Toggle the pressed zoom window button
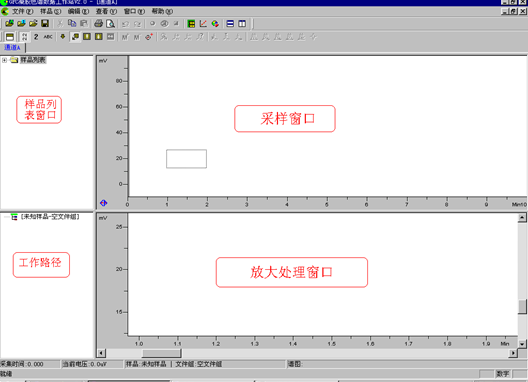The image size is (528, 382). [x=75, y=37]
